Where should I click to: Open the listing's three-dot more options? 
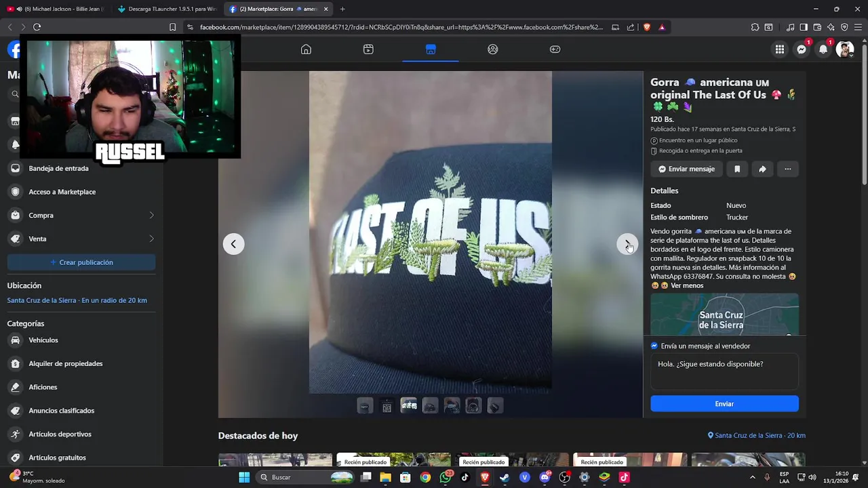coord(787,169)
